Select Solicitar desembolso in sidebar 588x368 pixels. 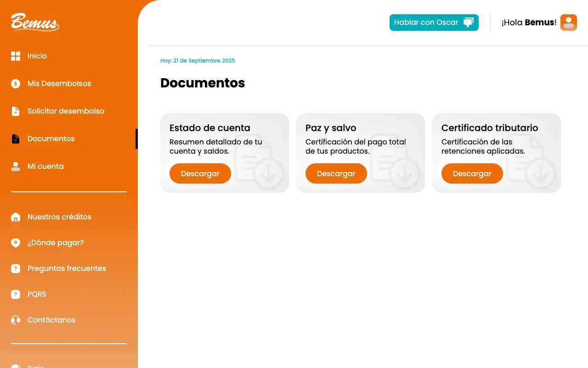click(66, 111)
